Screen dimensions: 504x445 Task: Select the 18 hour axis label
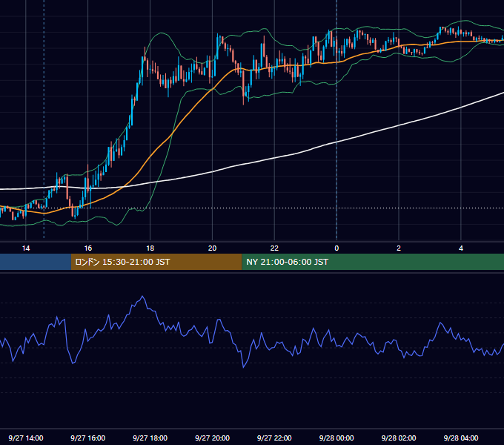pyautogui.click(x=150, y=248)
